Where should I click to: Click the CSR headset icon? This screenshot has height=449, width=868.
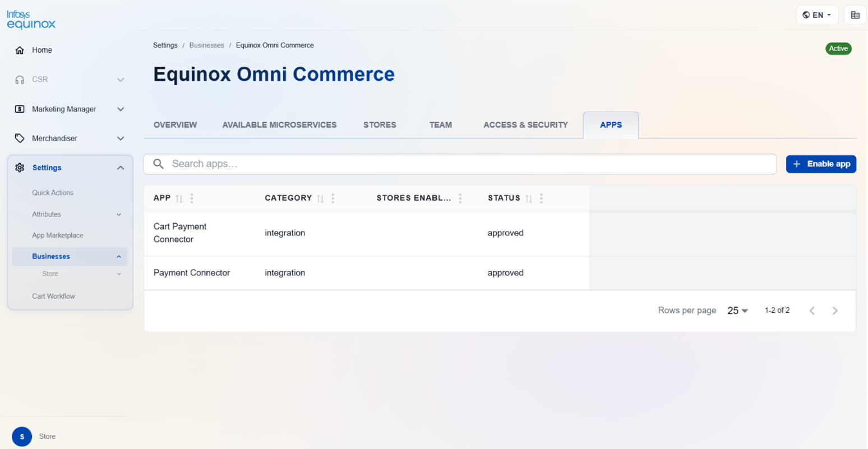(20, 80)
